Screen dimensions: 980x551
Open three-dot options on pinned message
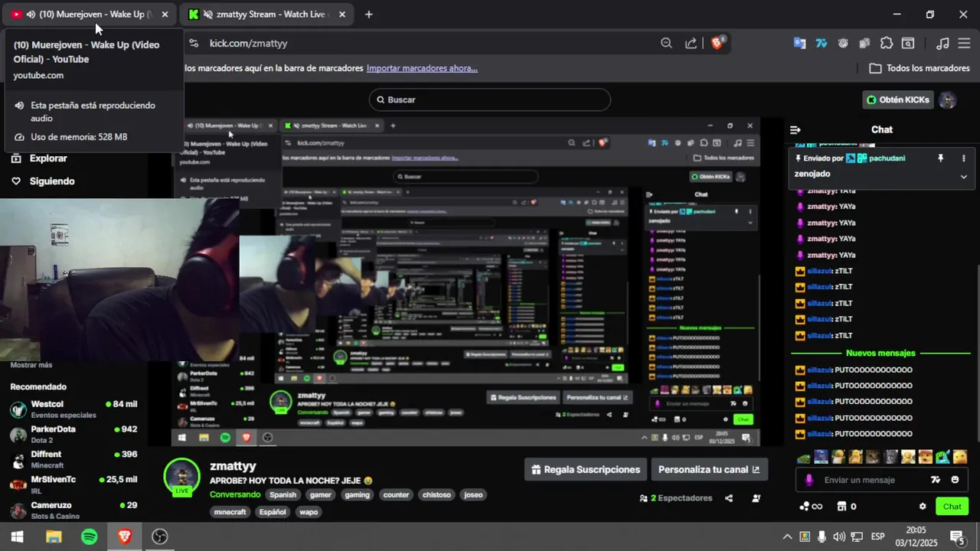tap(963, 158)
